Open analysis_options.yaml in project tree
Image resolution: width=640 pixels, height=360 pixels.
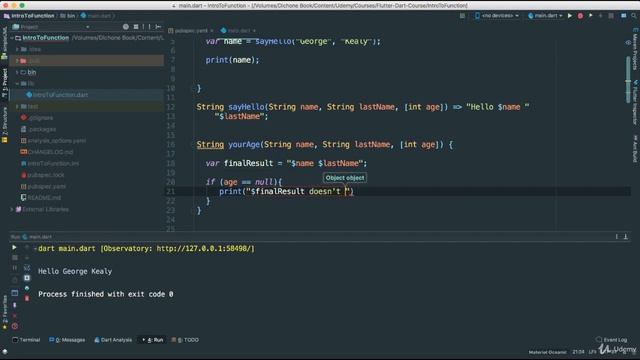click(x=53, y=140)
